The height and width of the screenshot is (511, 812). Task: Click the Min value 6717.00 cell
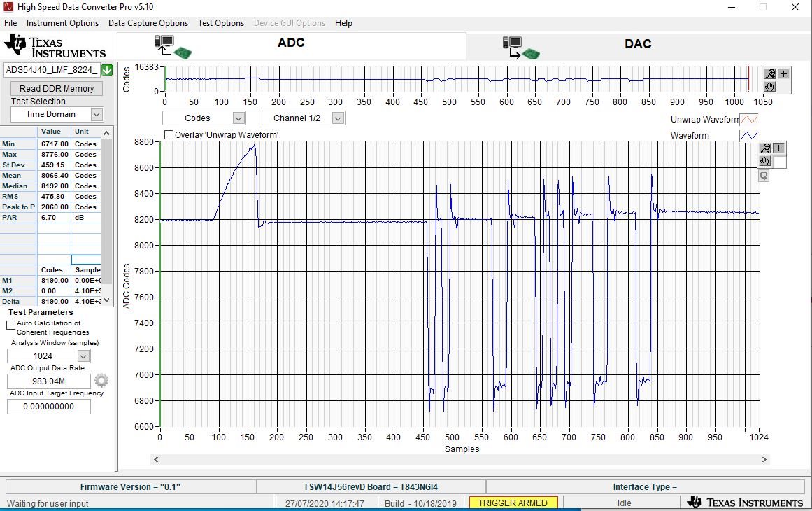point(54,144)
